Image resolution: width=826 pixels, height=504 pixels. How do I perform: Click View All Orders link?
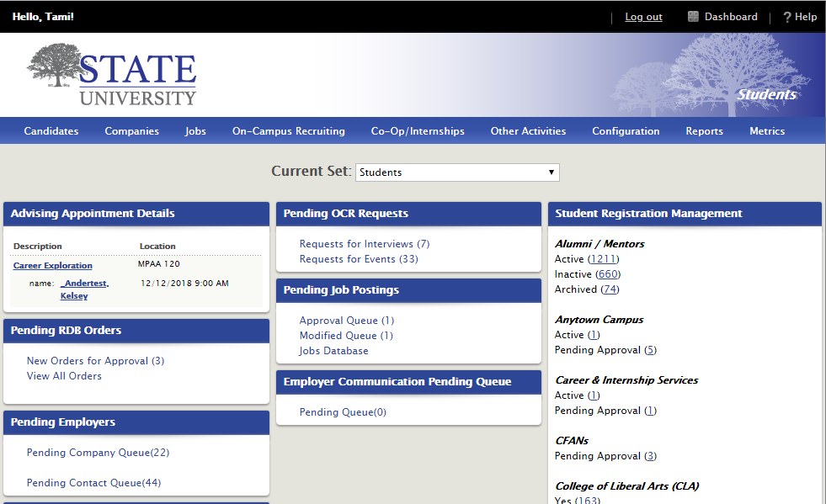64,376
